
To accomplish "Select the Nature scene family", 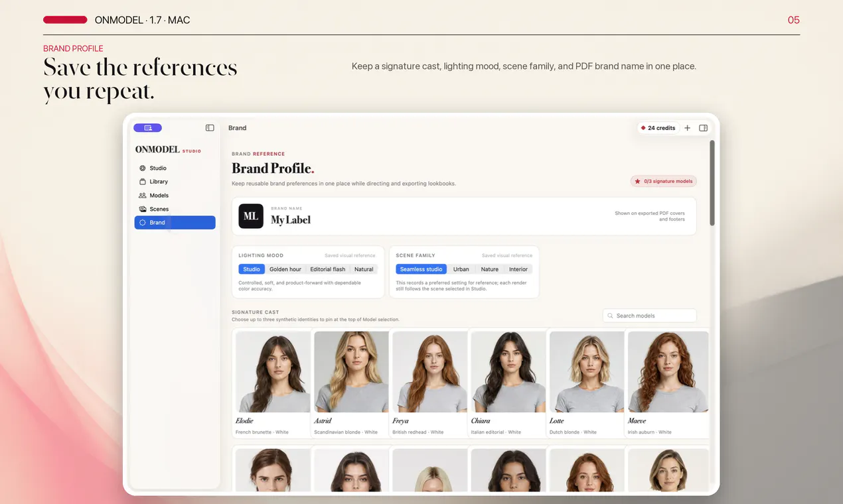I will pos(490,269).
